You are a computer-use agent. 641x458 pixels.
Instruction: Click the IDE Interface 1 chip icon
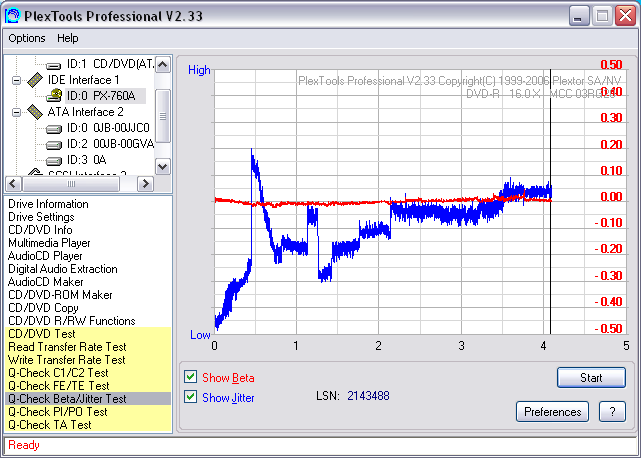(x=35, y=80)
